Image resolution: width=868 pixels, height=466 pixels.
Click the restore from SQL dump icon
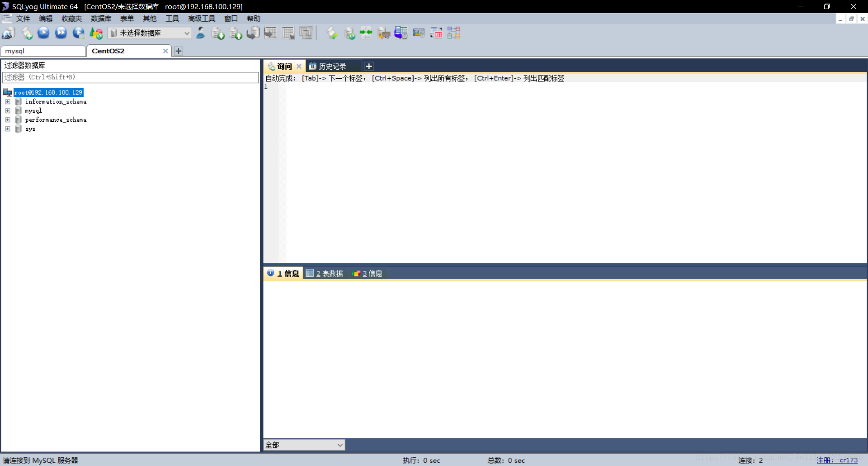point(253,33)
